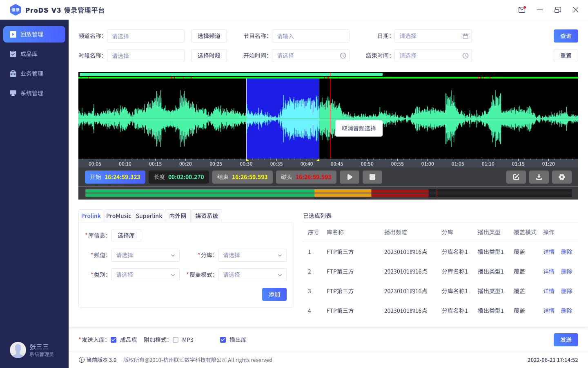
Task: Open 成品库 in the sidebar
Action: click(x=29, y=54)
